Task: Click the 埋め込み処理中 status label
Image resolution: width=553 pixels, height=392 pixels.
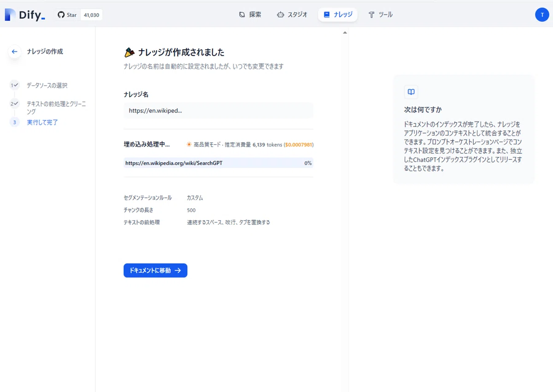Action: (147, 145)
